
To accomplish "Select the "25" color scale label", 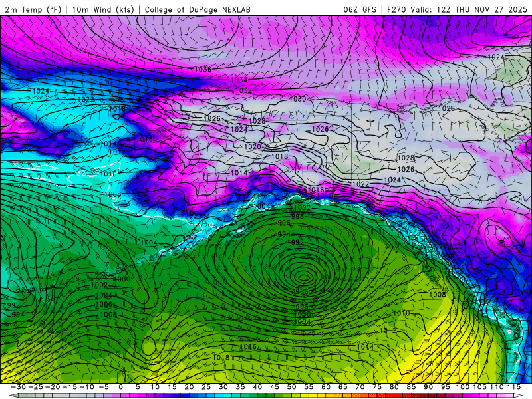I will [206, 387].
